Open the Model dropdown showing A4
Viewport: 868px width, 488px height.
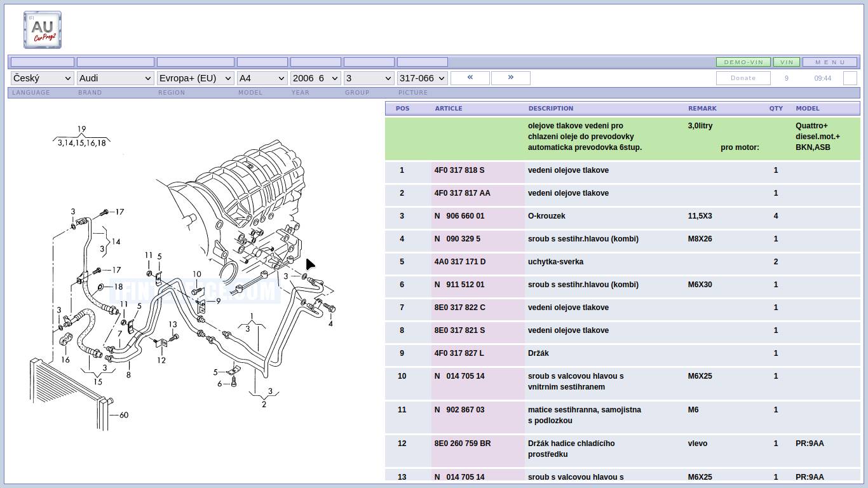click(x=262, y=78)
